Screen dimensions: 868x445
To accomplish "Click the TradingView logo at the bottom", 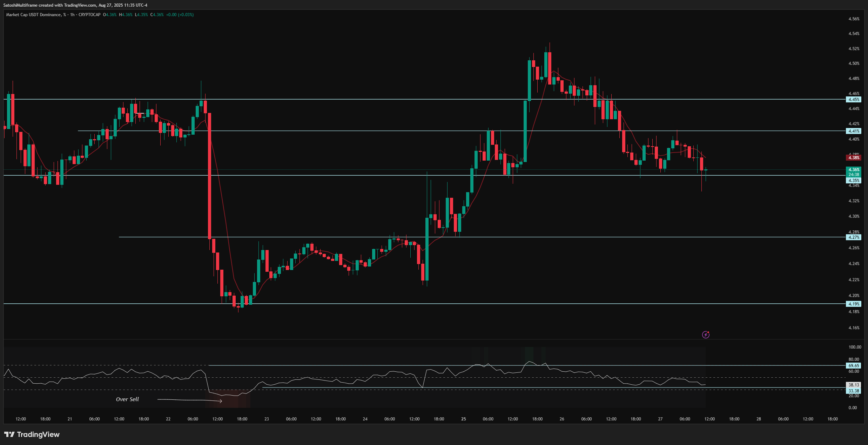I will 32,434.
